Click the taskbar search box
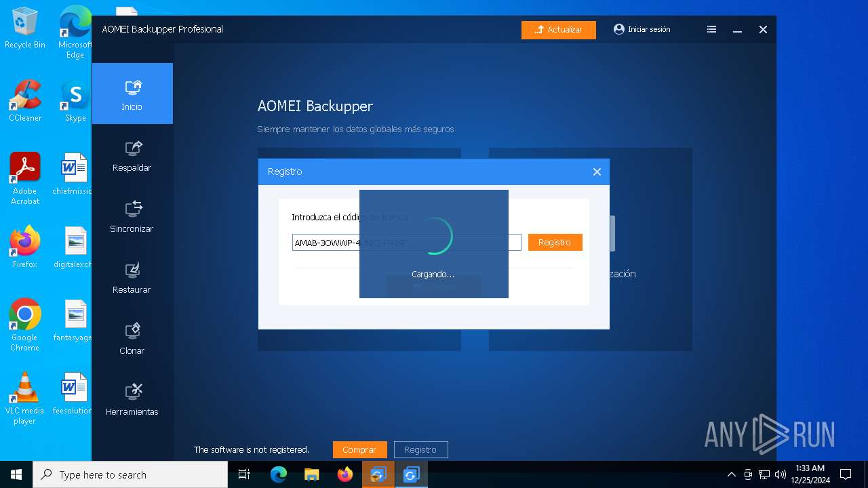 130,474
